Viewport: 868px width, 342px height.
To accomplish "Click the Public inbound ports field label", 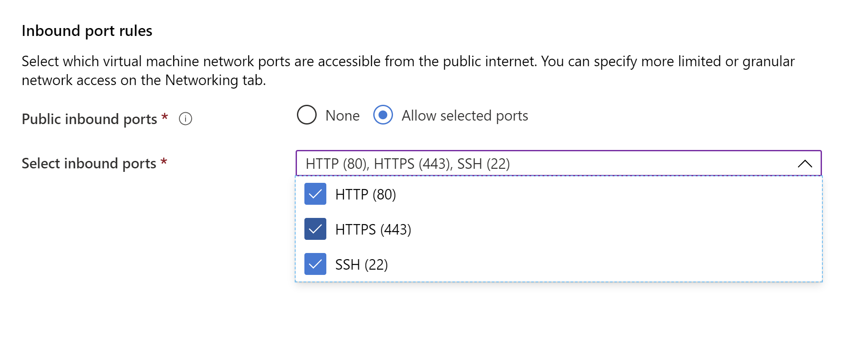I will point(89,119).
